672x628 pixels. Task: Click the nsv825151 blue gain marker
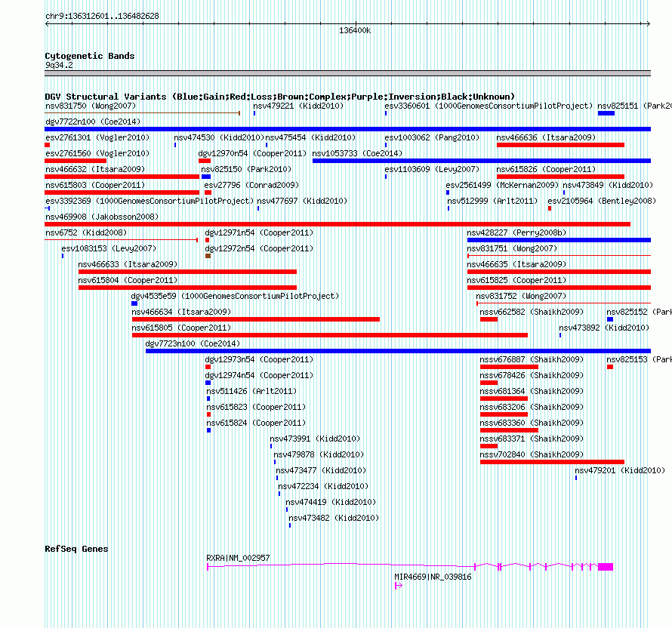pyautogui.click(x=606, y=113)
